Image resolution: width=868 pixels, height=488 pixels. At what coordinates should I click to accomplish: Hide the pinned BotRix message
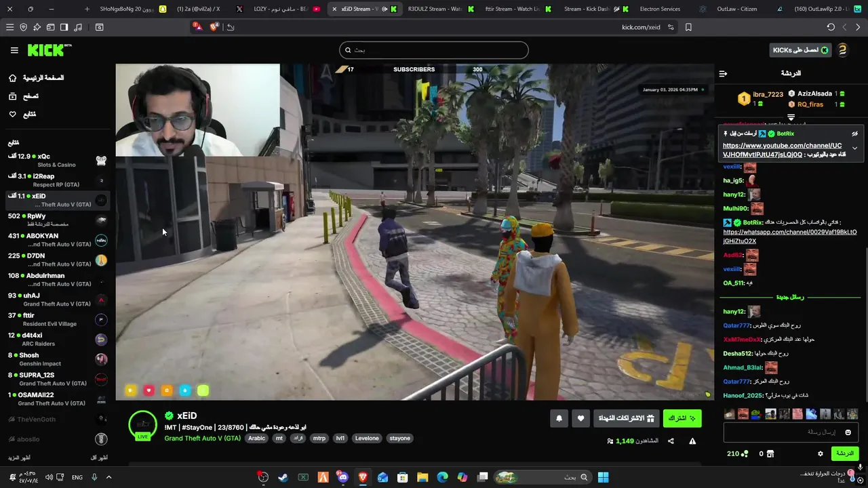pyautogui.click(x=854, y=134)
